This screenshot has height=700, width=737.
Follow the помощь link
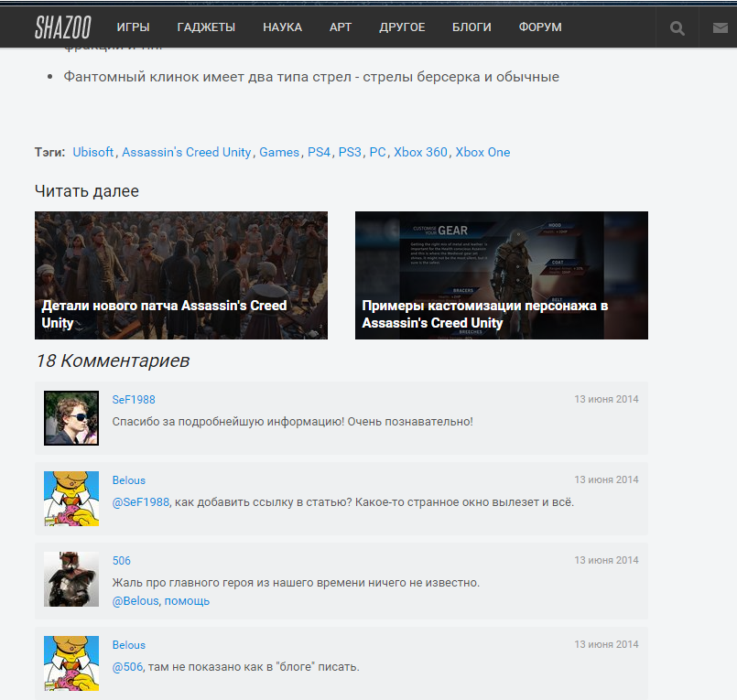pyautogui.click(x=187, y=601)
